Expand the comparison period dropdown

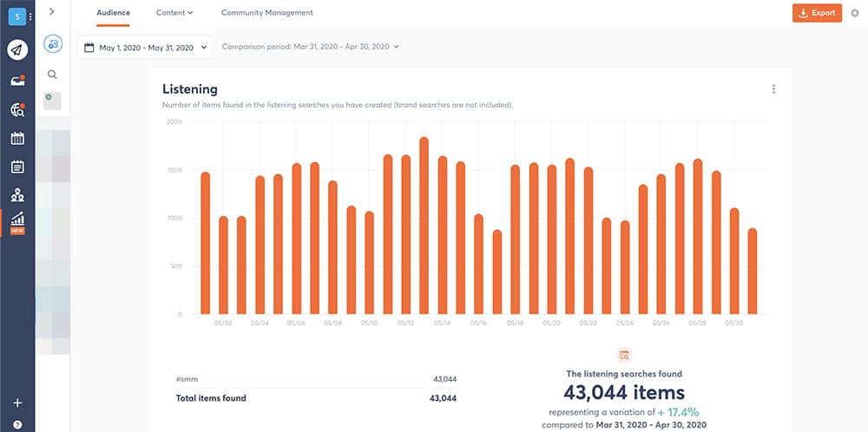click(310, 47)
